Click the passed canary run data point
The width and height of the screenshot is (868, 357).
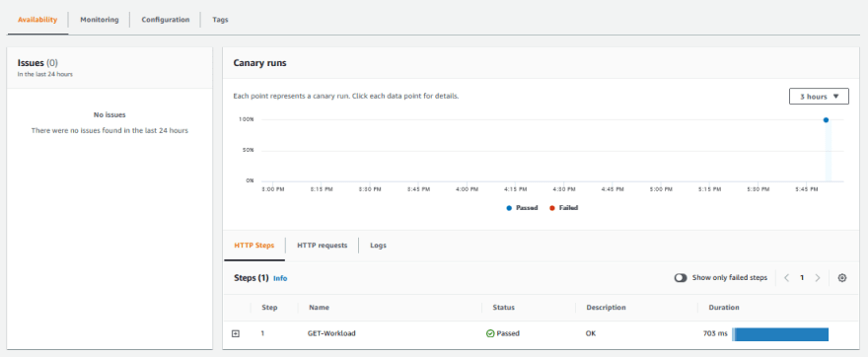click(x=826, y=119)
